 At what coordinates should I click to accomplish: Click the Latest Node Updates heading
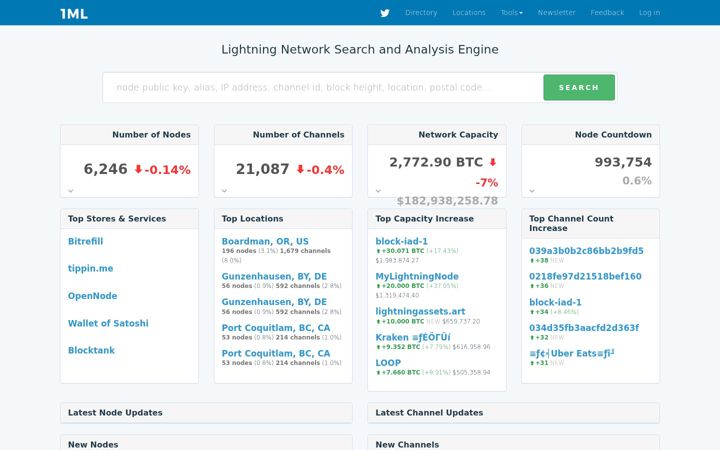point(115,412)
